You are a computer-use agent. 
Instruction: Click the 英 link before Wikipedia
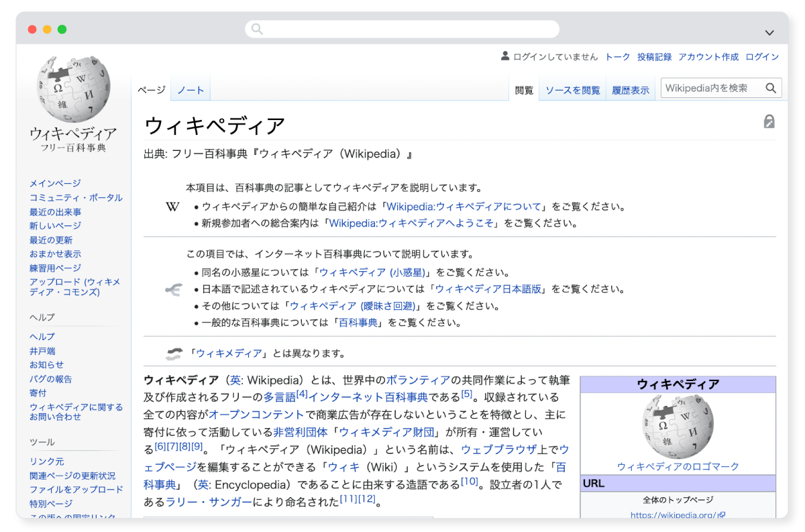[235, 380]
